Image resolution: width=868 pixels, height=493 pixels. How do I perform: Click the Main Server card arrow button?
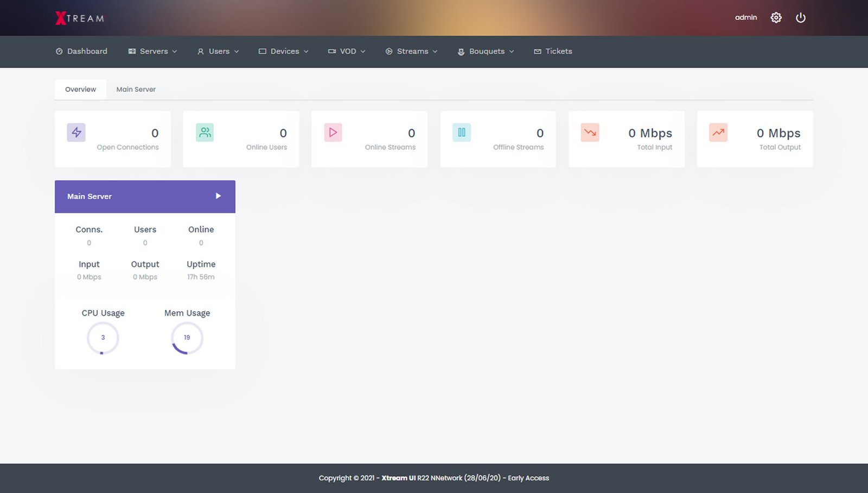(x=218, y=196)
